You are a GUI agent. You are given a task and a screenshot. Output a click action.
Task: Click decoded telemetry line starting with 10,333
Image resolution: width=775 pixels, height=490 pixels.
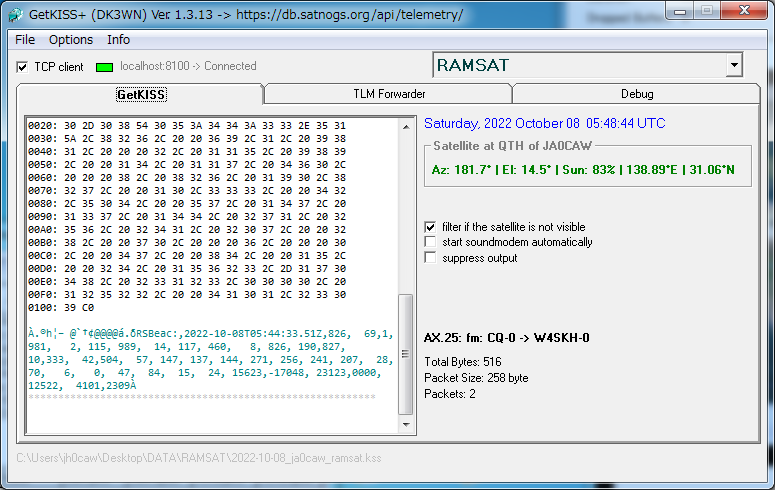coord(211,360)
